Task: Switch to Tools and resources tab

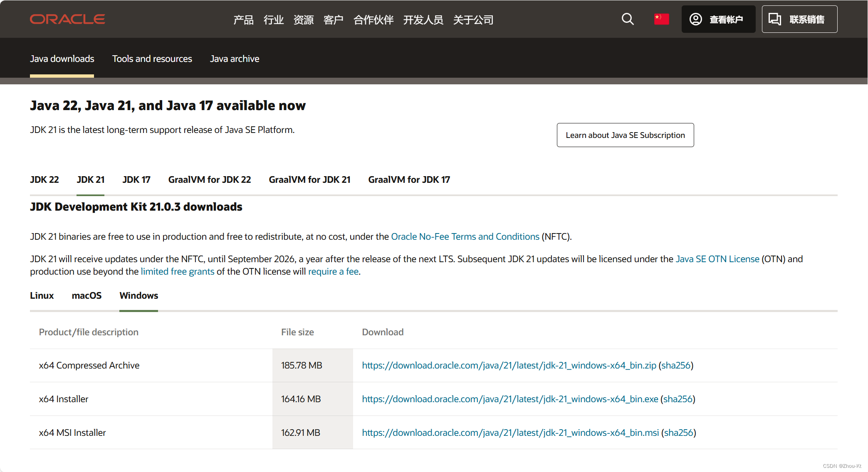Action: coord(152,59)
